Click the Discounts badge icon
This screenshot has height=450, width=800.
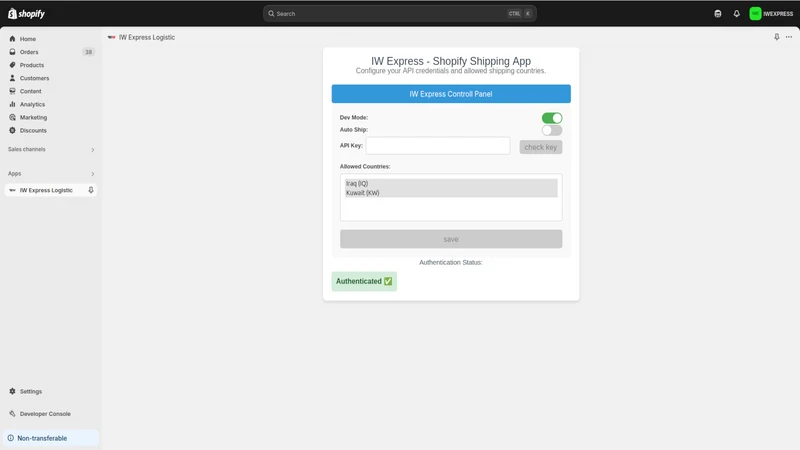pos(12,130)
